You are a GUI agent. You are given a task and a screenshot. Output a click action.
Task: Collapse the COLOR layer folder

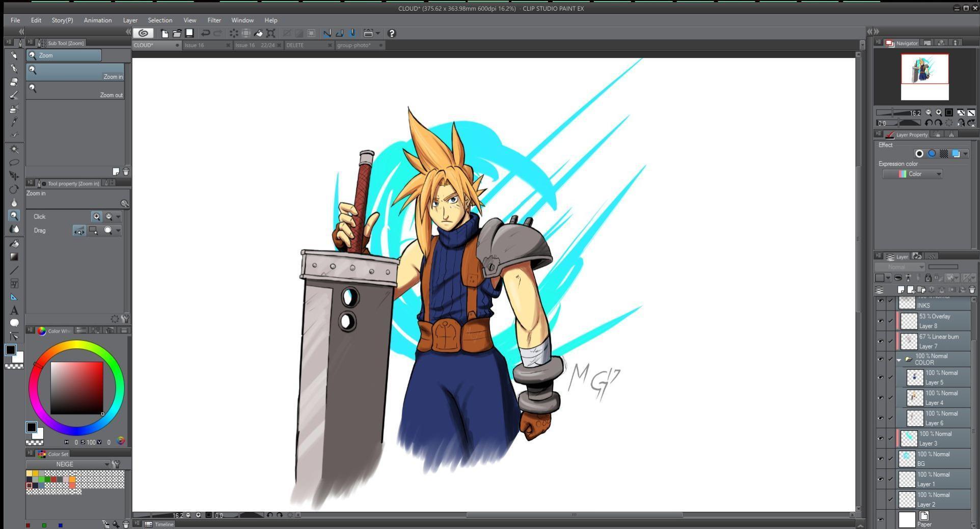[x=899, y=359]
